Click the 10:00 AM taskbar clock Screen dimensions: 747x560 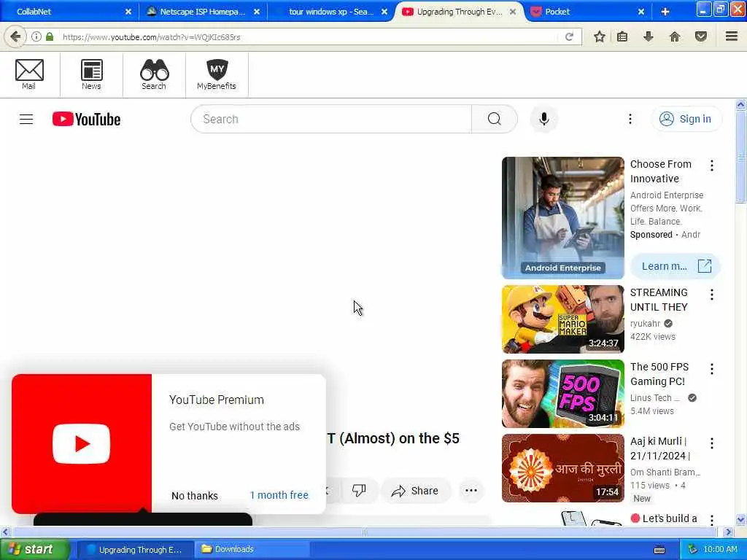pyautogui.click(x=720, y=550)
